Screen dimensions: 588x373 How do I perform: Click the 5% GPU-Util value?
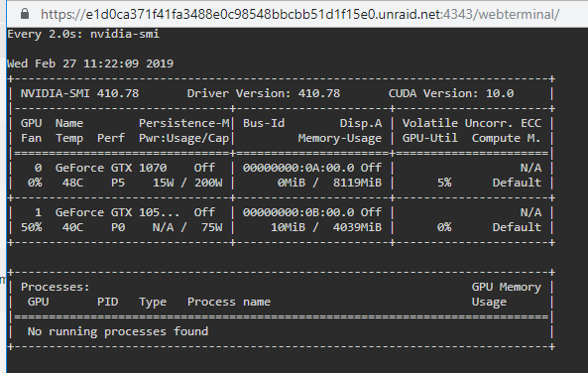444,183
